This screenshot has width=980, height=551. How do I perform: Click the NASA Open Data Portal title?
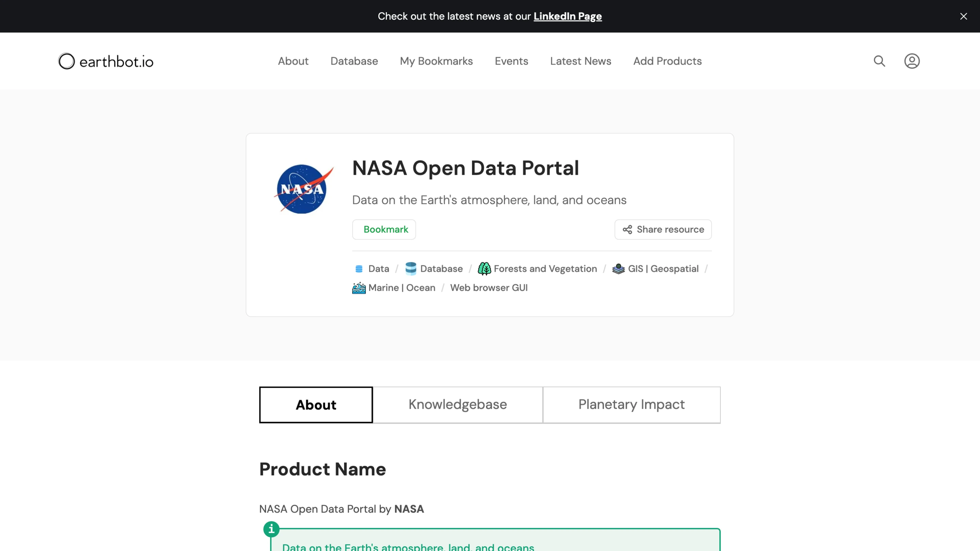click(x=465, y=168)
